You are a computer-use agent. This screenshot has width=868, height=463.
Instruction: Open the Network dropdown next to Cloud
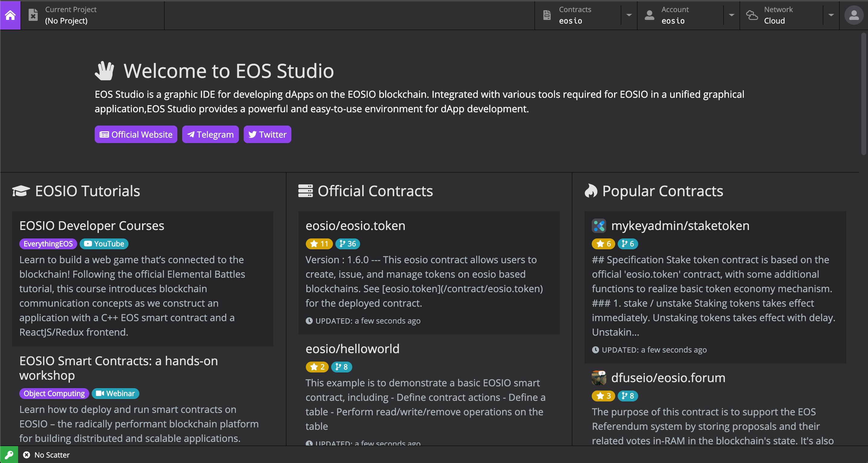tap(831, 15)
